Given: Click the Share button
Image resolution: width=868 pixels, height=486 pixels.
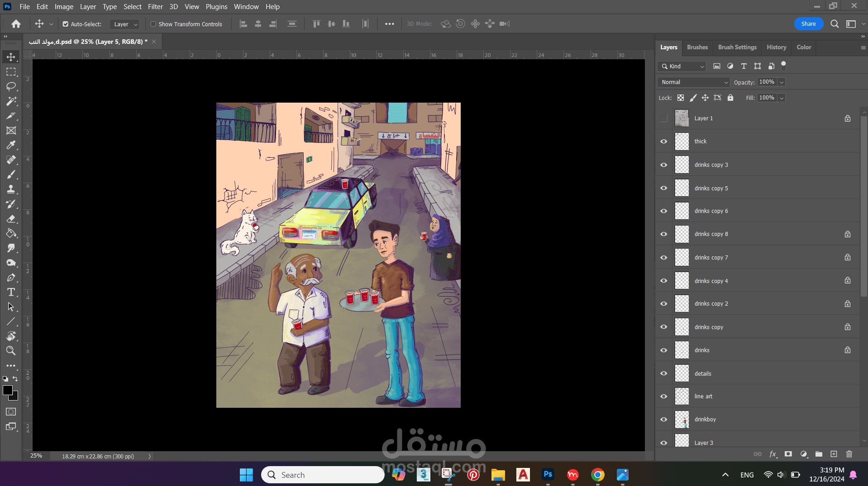Looking at the screenshot, I should click(x=808, y=24).
